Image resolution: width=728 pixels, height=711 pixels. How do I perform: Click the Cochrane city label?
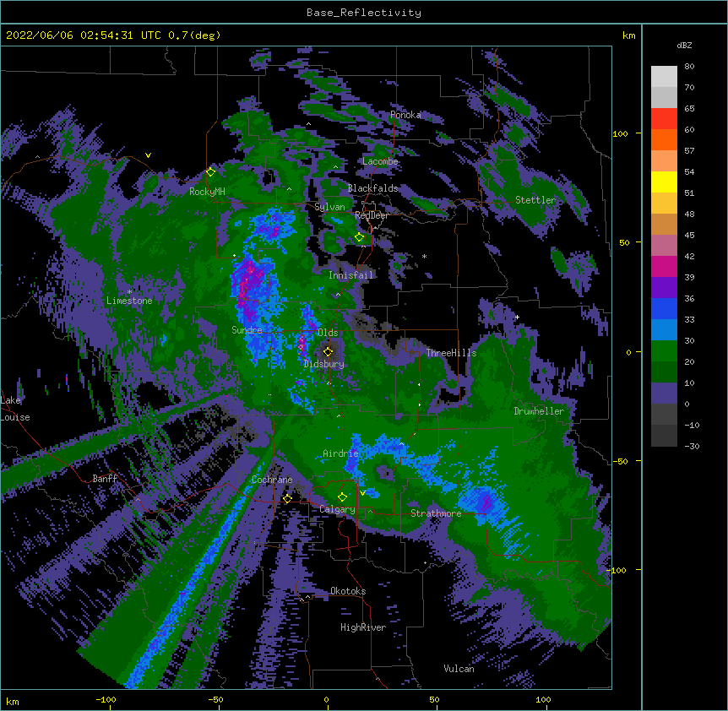pos(272,480)
